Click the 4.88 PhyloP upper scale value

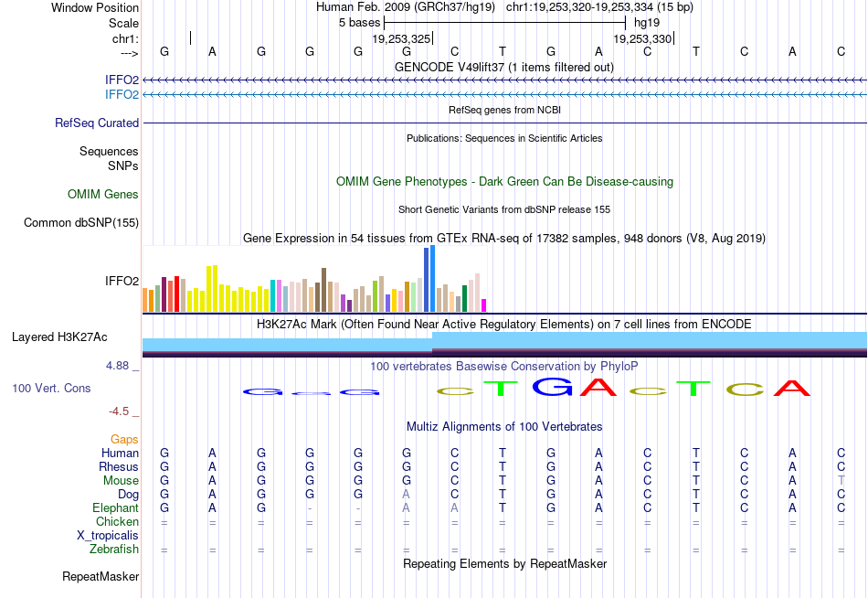coord(117,366)
